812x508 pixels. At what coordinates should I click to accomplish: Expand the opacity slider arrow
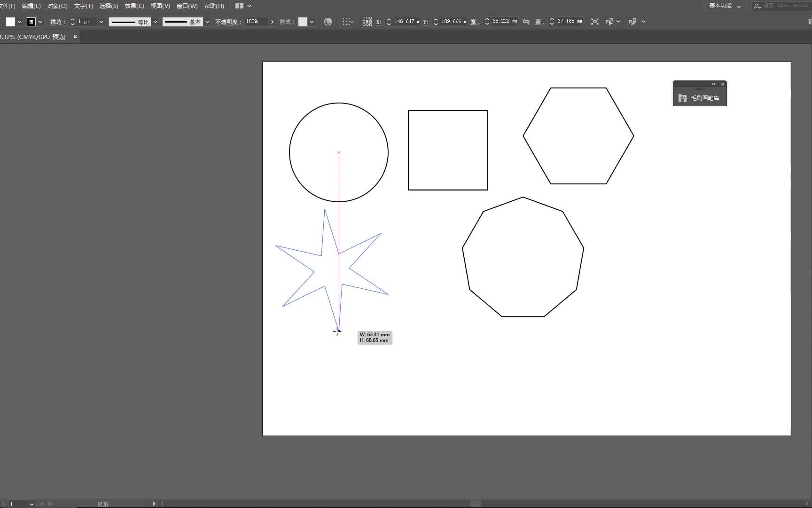[x=272, y=22]
